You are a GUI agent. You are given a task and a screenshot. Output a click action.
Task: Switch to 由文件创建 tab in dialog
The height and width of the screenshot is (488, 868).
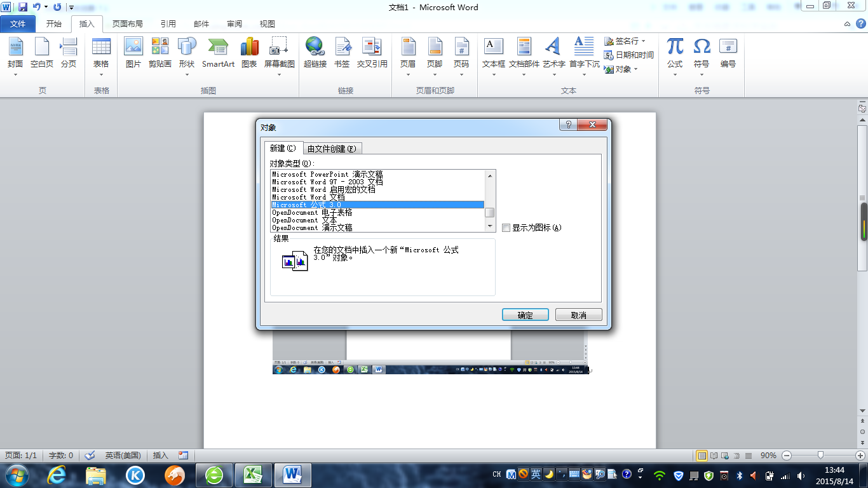click(332, 149)
